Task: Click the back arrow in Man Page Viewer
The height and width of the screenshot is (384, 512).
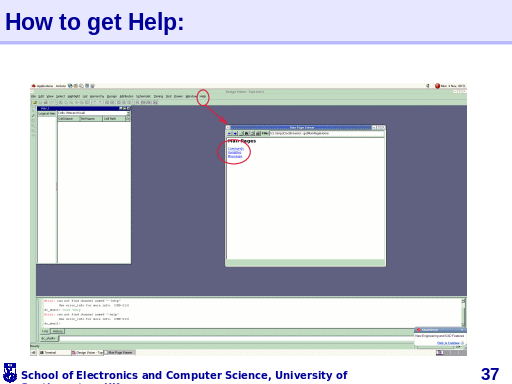Action: tap(230, 133)
